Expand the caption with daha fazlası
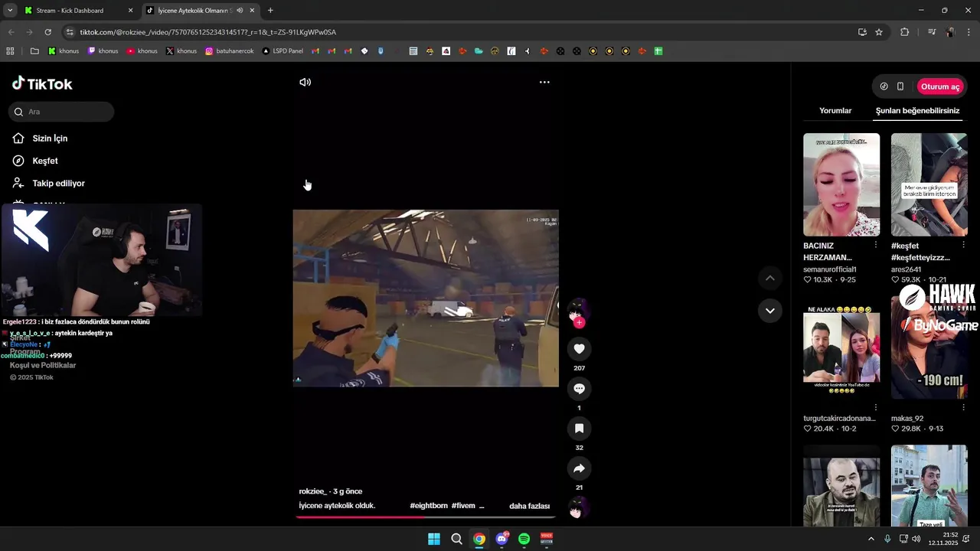 tap(529, 506)
